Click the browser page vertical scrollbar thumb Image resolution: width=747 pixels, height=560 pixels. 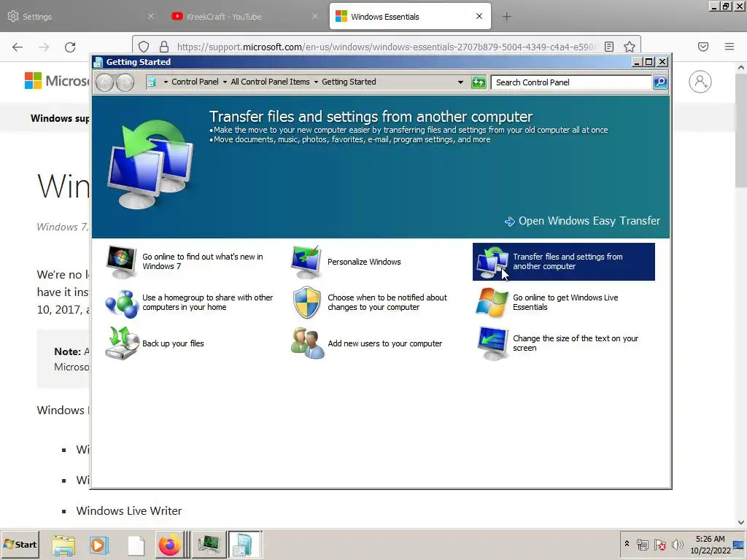(741, 131)
